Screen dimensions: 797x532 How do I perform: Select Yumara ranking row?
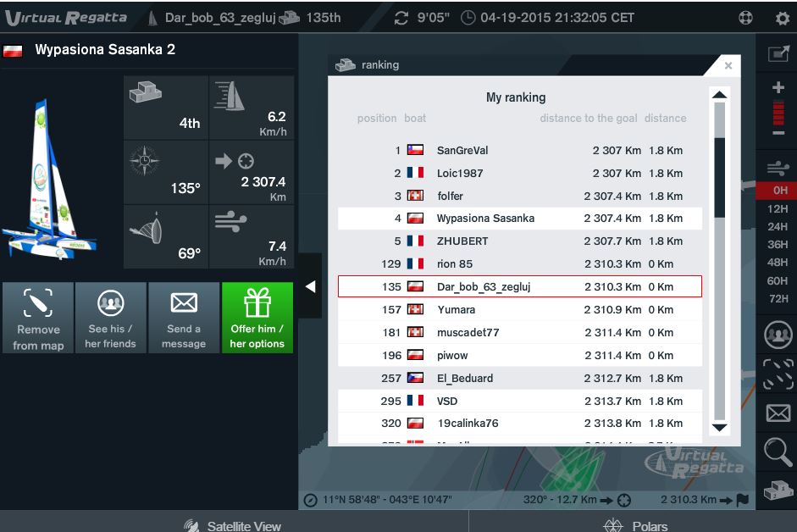(520, 309)
